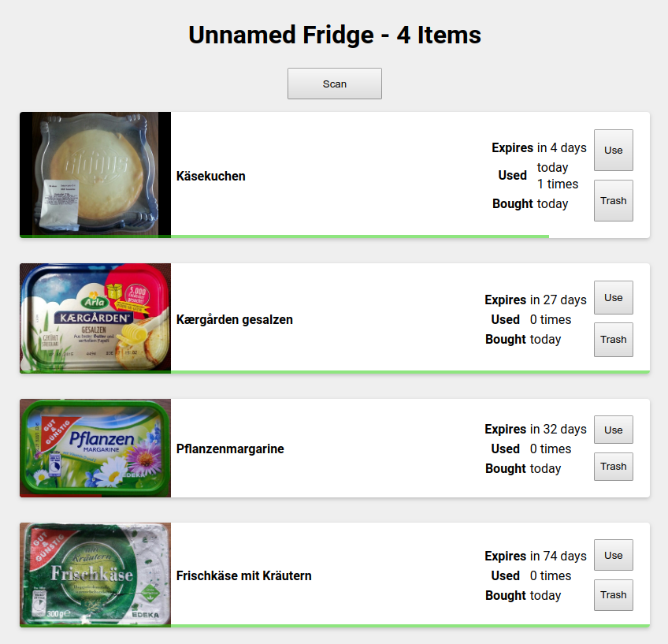Trash the Käsekuchen item
This screenshot has height=644, width=668.
613,200
